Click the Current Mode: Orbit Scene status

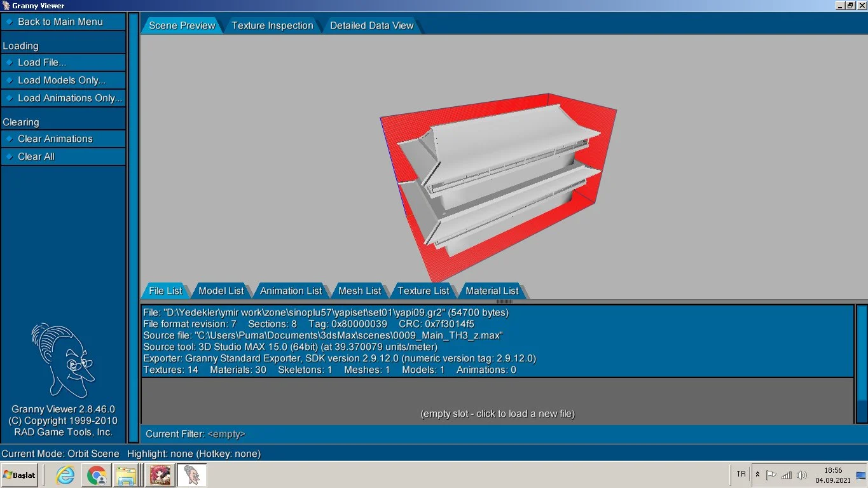point(60,454)
